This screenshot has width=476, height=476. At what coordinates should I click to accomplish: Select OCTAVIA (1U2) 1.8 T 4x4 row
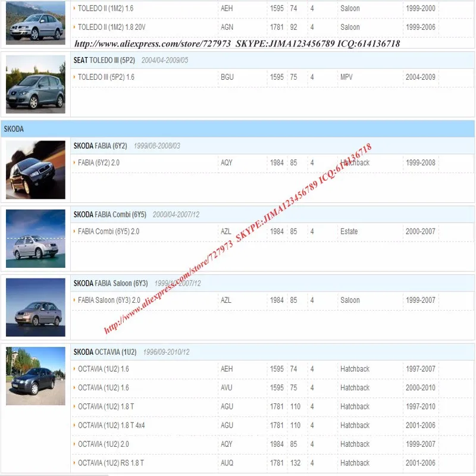tap(273, 425)
